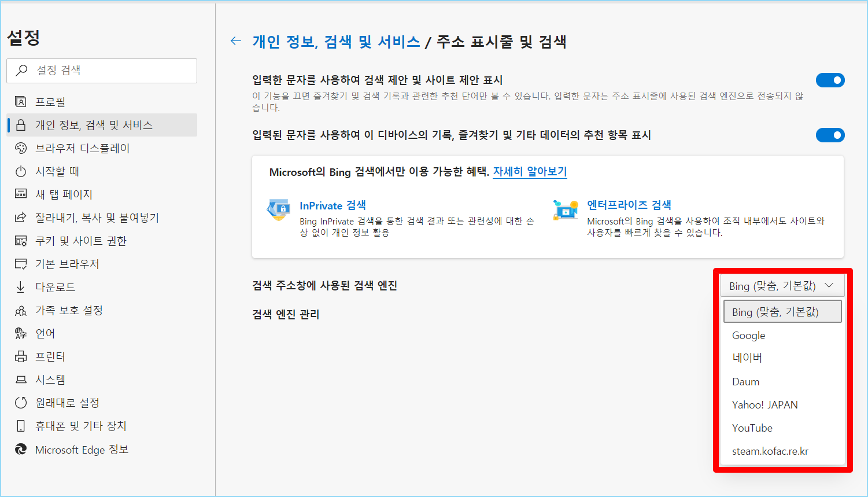The height and width of the screenshot is (497, 868).
Task: Open 언어 settings
Action: tap(102, 333)
